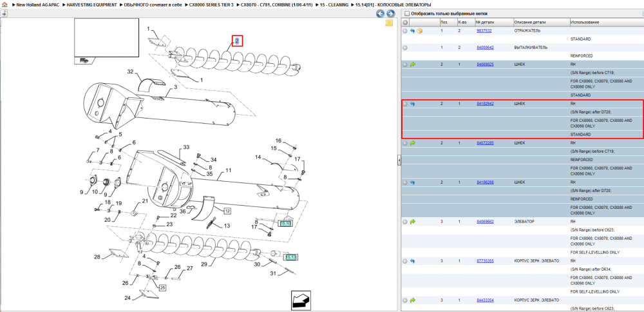This screenshot has height=312, width=644.
Task: Select boxed callout 25 on the diagram
Action: click(x=162, y=288)
